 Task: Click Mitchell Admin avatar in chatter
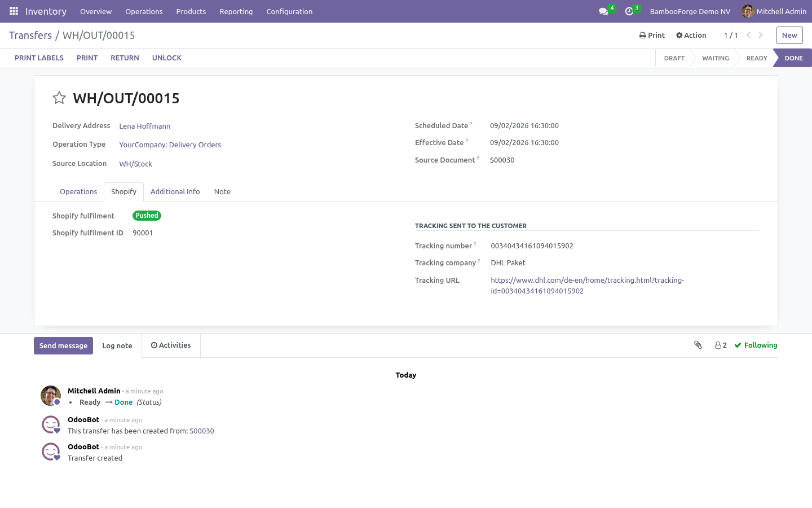coord(51,396)
